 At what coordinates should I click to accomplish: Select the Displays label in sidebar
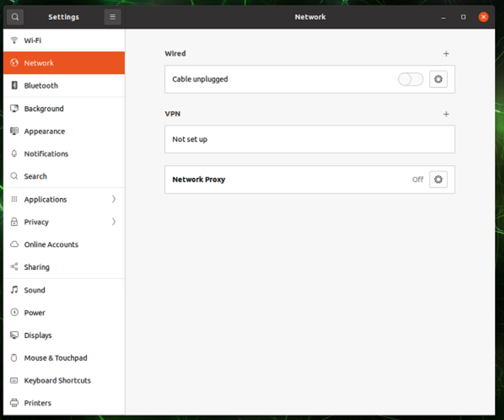38,335
